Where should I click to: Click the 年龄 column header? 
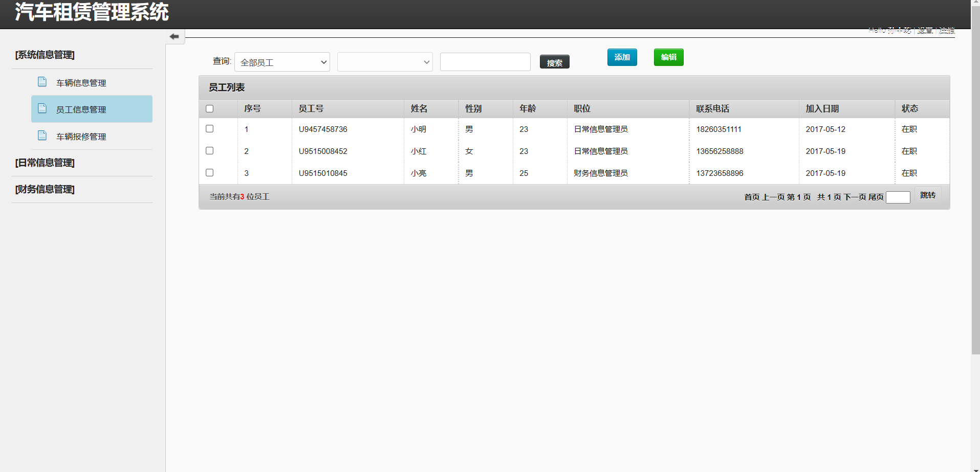[528, 108]
